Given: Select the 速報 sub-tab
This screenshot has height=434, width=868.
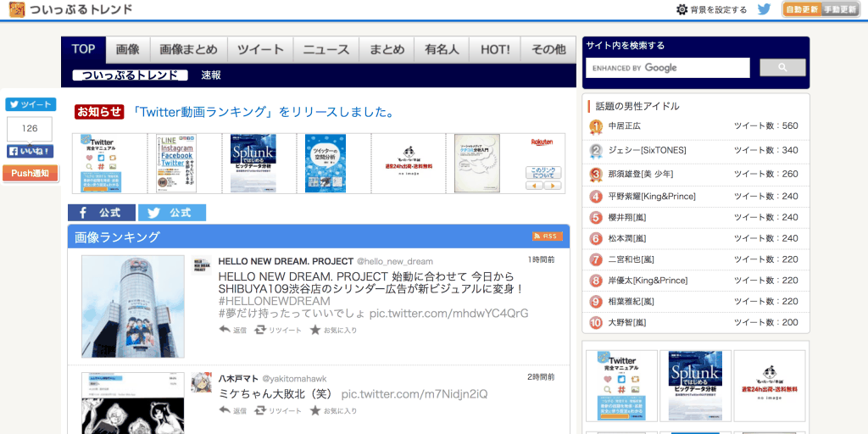Looking at the screenshot, I should coord(211,75).
